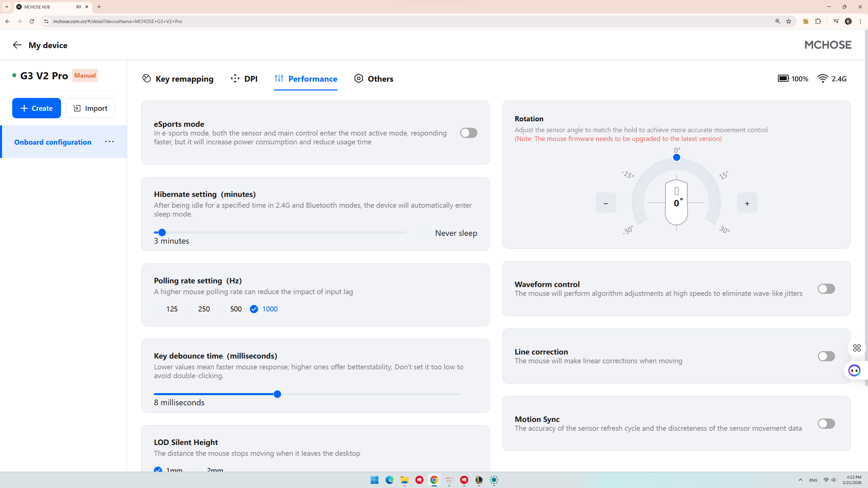Open the Others settings tab
This screenshot has width=868, height=488.
click(x=374, y=79)
